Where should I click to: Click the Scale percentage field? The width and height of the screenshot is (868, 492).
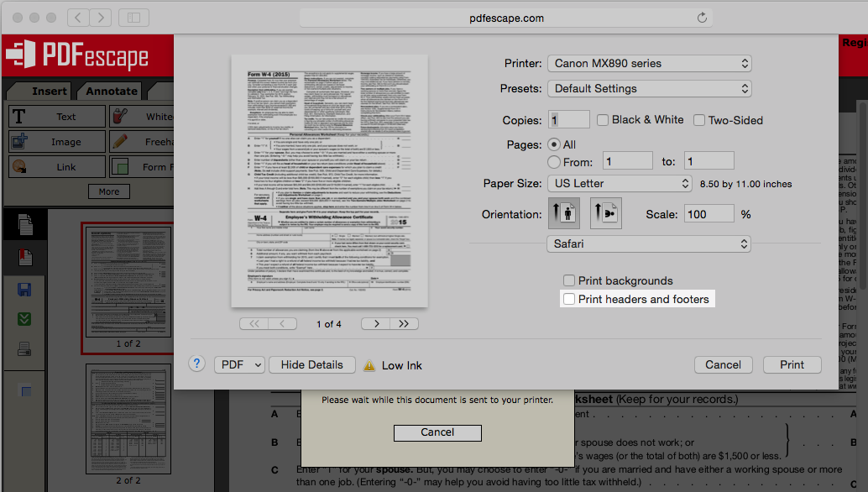pos(709,214)
